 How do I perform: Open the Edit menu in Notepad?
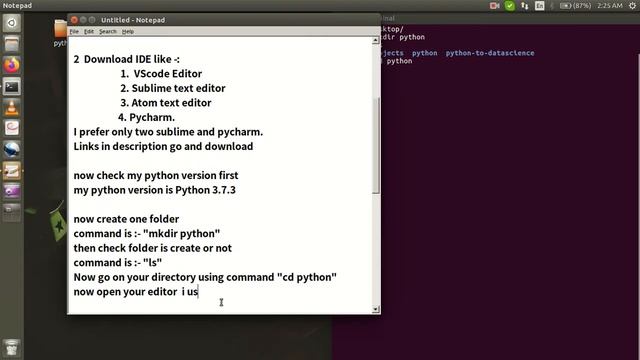[89, 31]
